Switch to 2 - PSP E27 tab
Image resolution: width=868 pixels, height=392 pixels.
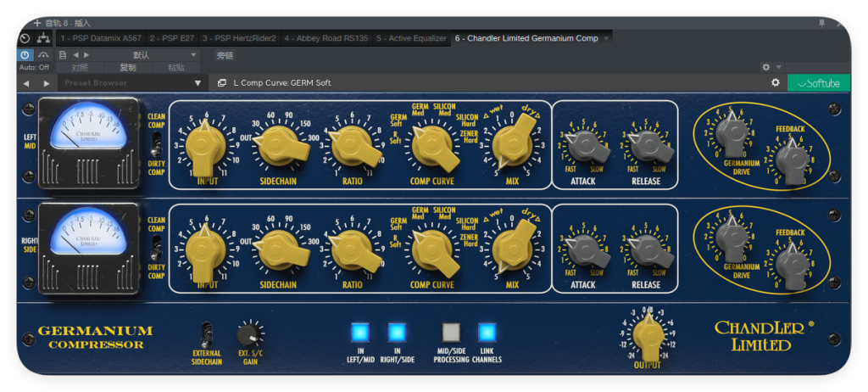(171, 38)
